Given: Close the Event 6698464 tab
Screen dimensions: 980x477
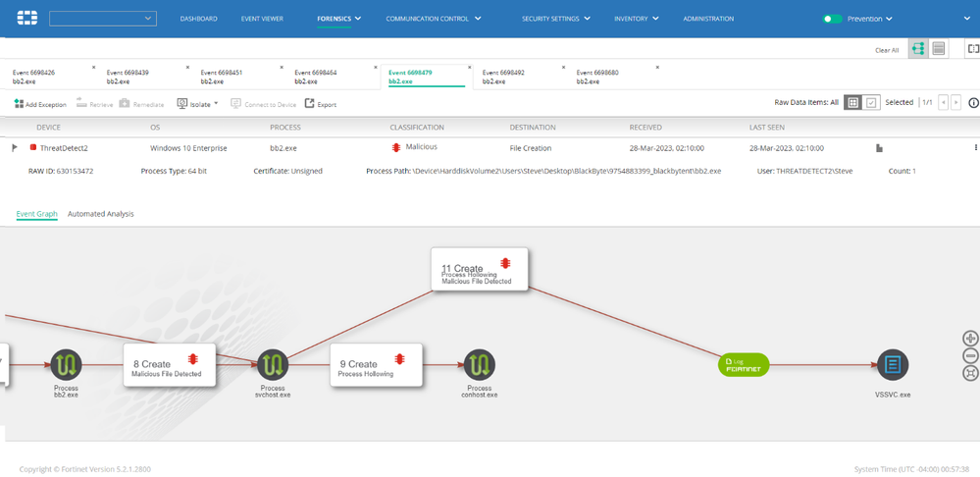Looking at the screenshot, I should (x=376, y=67).
